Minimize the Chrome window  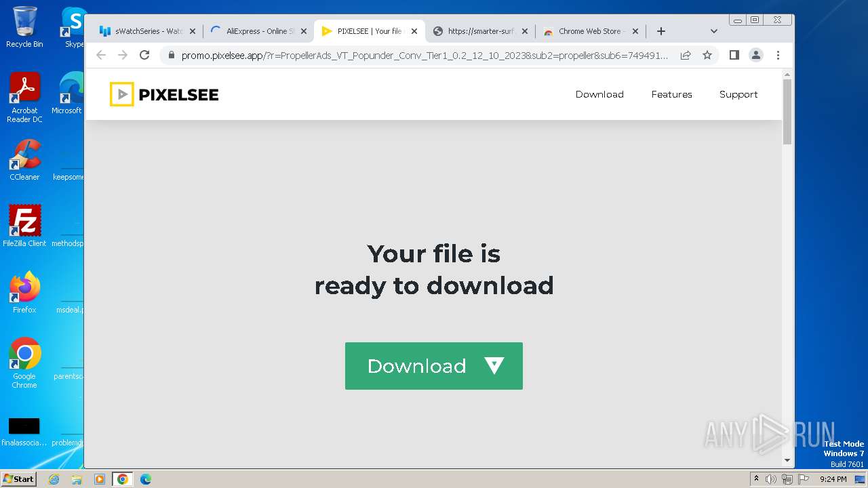[737, 20]
